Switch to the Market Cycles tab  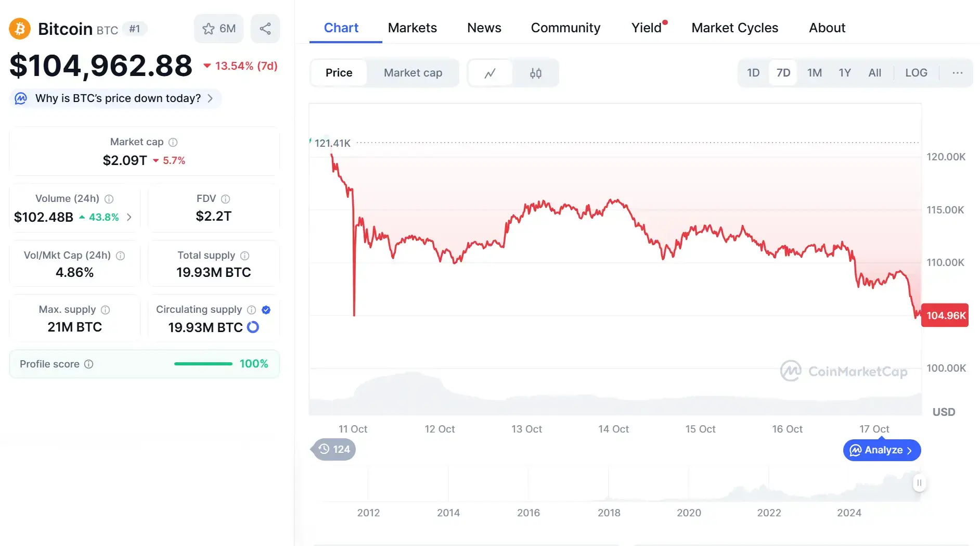pos(734,28)
